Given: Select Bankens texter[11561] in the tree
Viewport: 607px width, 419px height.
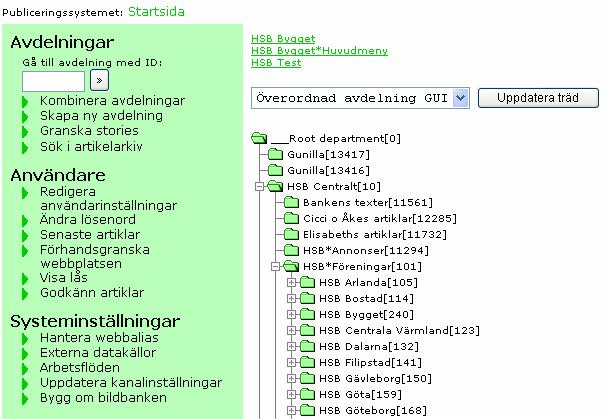Looking at the screenshot, I should click(368, 203).
